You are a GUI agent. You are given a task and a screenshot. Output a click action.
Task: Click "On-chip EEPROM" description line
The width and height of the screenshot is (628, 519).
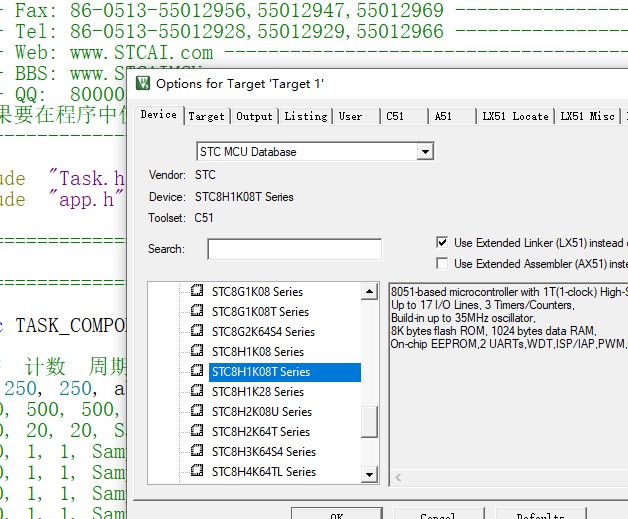pyautogui.click(x=509, y=344)
